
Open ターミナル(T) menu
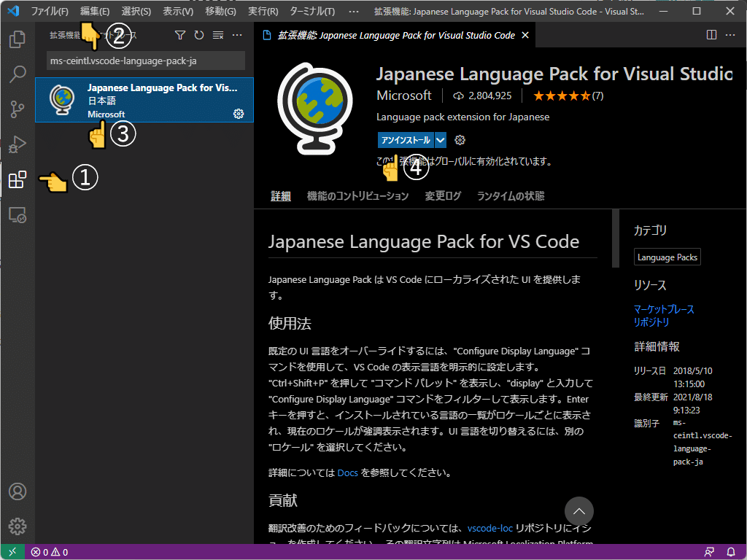(x=312, y=11)
